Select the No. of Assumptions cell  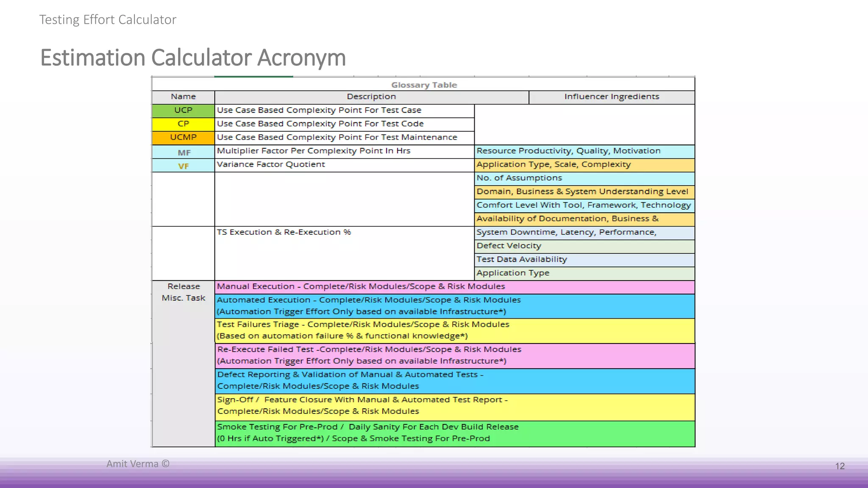pyautogui.click(x=519, y=178)
